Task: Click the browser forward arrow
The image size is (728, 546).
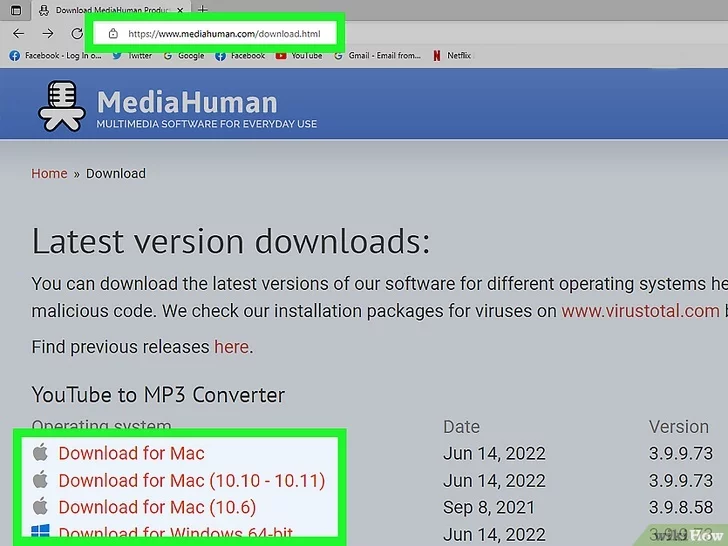Action: pyautogui.click(x=48, y=33)
